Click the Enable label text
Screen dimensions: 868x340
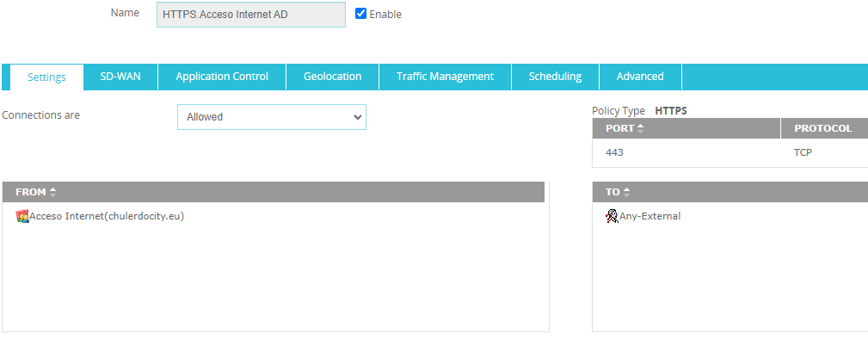pyautogui.click(x=385, y=15)
